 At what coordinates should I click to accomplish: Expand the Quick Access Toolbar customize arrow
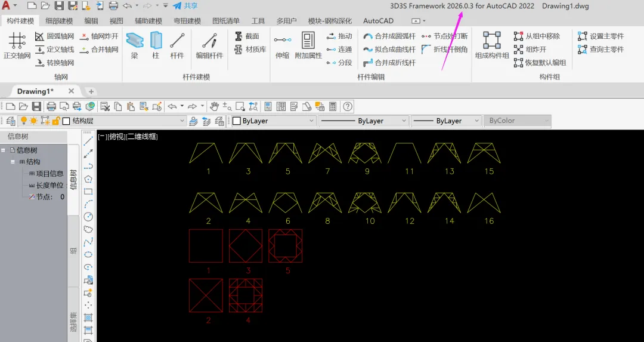[x=165, y=6]
